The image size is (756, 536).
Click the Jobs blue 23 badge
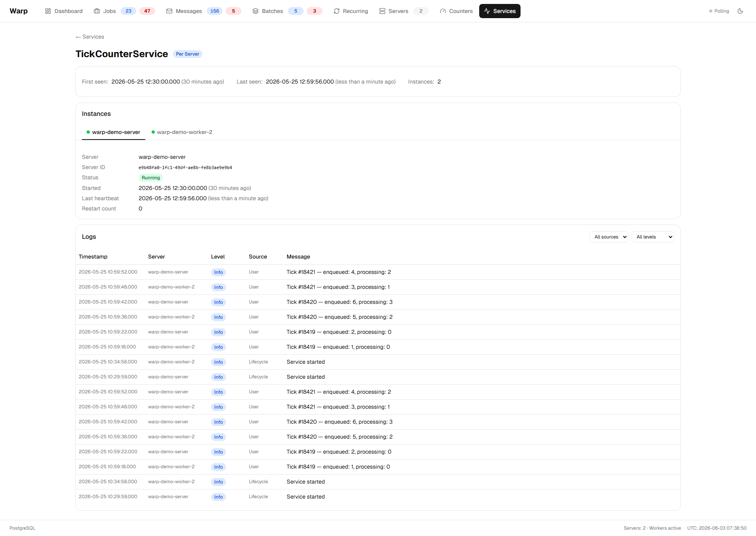[128, 11]
